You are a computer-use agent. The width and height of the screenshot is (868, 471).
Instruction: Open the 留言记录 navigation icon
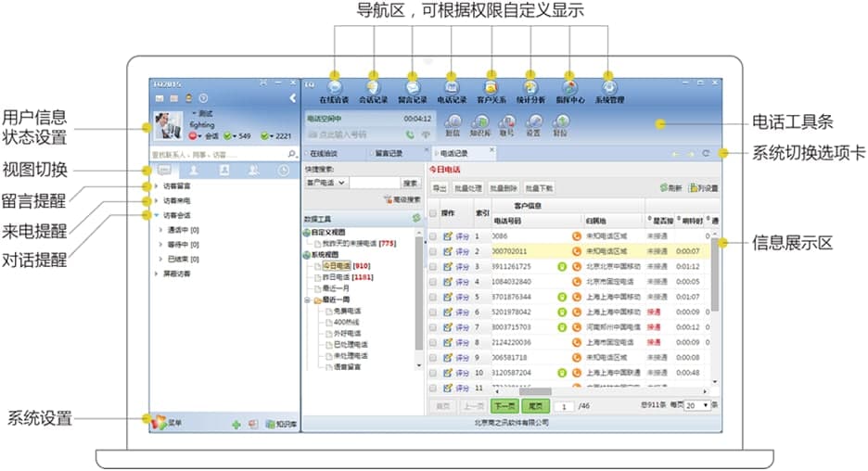(x=413, y=87)
